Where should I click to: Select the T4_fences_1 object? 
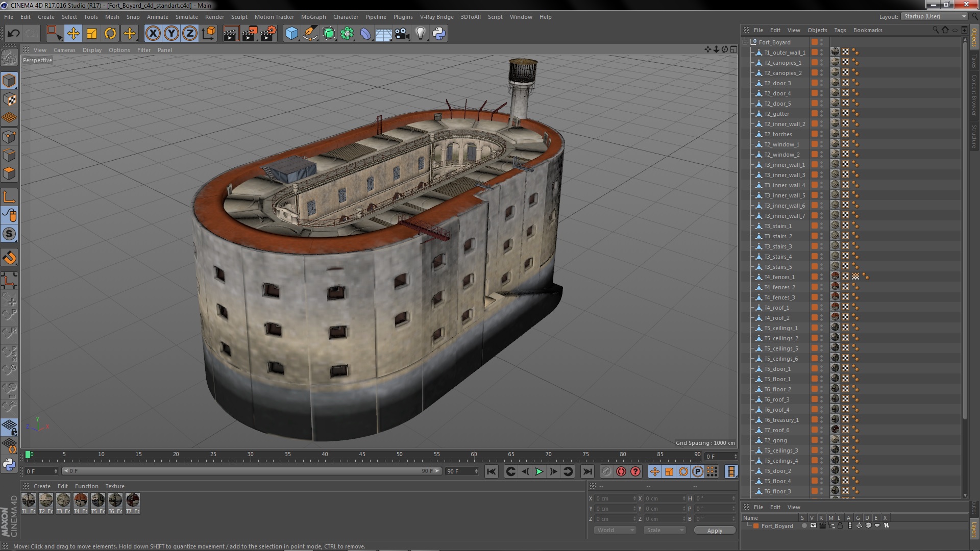779,277
